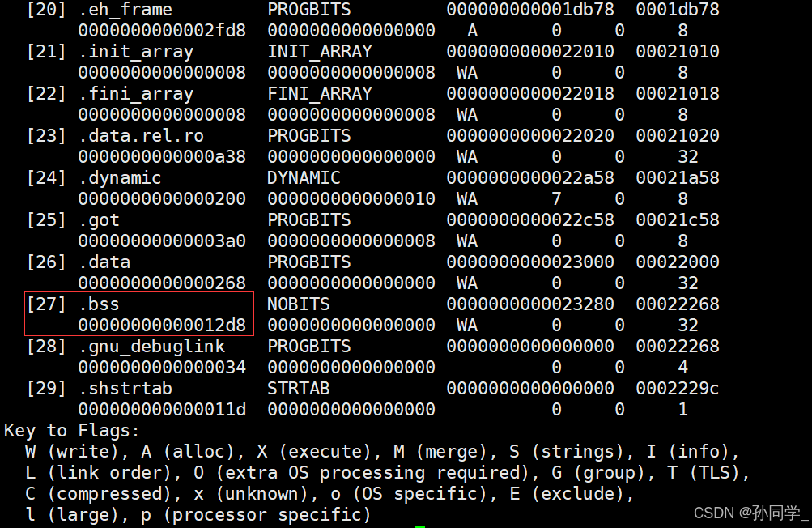
Task: Click the .eh_frame section name
Action: click(x=125, y=10)
